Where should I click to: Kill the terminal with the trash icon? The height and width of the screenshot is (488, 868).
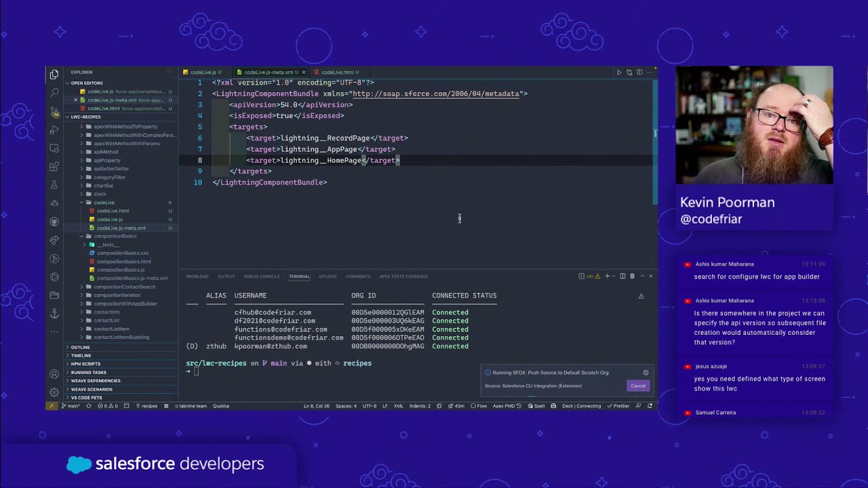[632, 276]
